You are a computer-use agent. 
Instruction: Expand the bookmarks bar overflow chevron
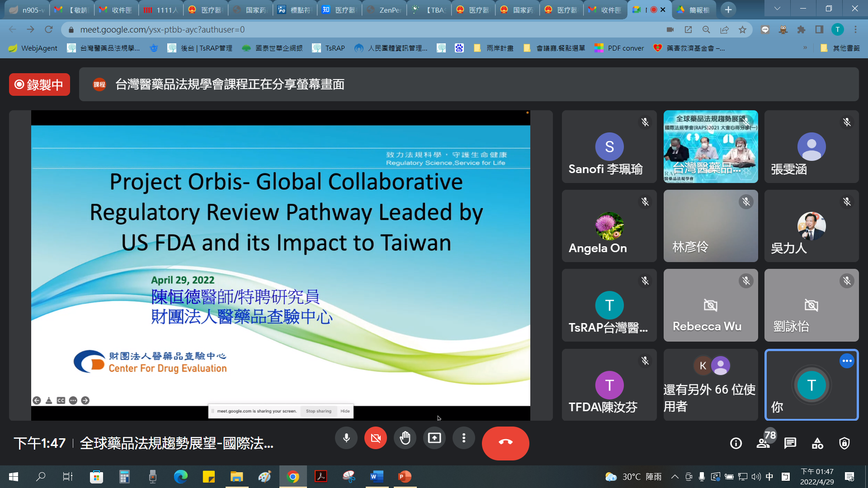click(x=805, y=48)
